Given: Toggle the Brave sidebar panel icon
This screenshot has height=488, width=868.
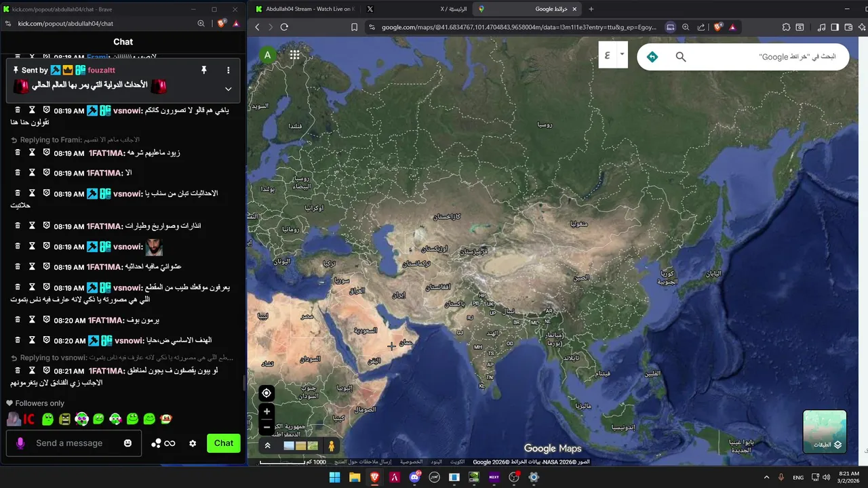Looking at the screenshot, I should (x=835, y=27).
